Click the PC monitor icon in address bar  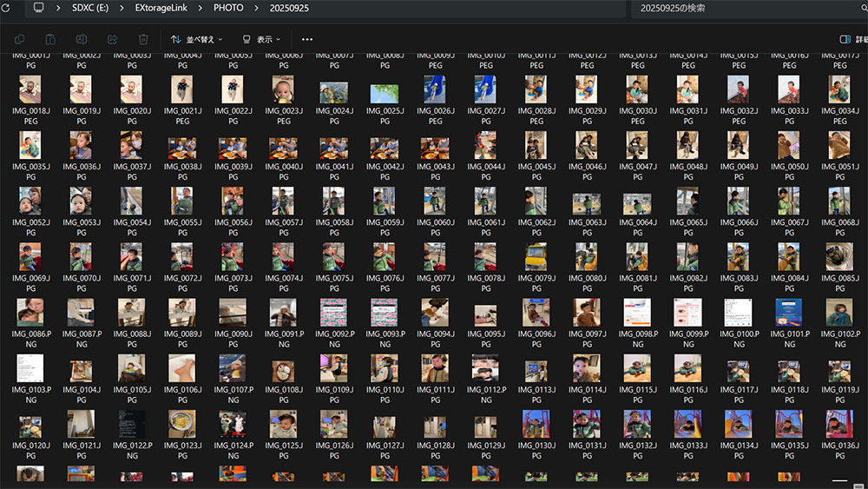[39, 8]
